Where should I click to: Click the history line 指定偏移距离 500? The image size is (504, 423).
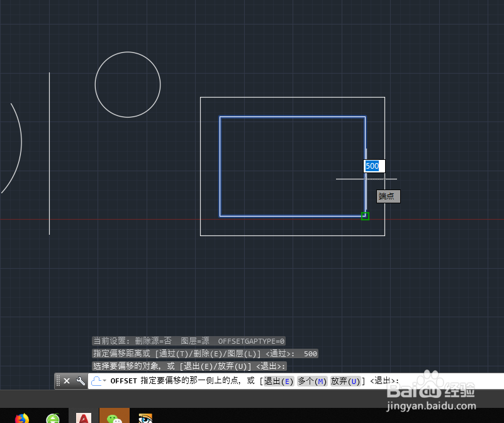(x=205, y=354)
